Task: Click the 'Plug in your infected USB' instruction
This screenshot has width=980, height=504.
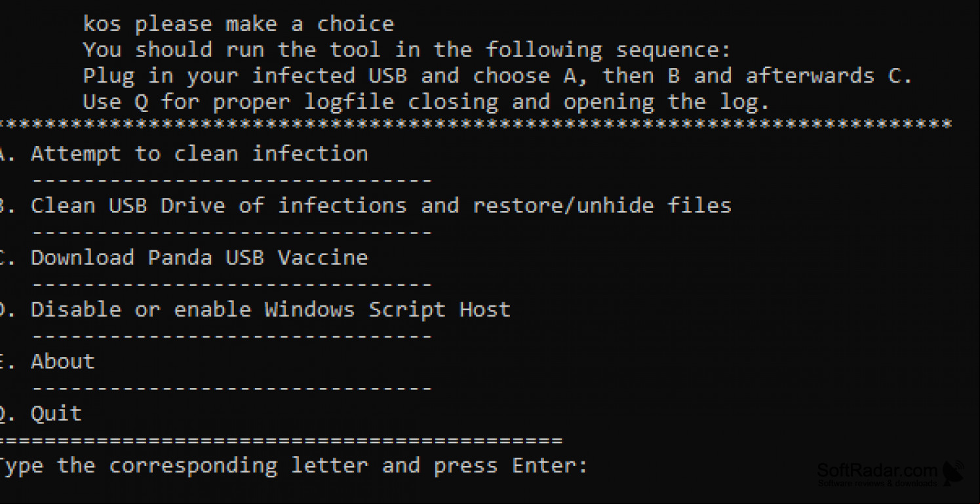Action: click(498, 76)
